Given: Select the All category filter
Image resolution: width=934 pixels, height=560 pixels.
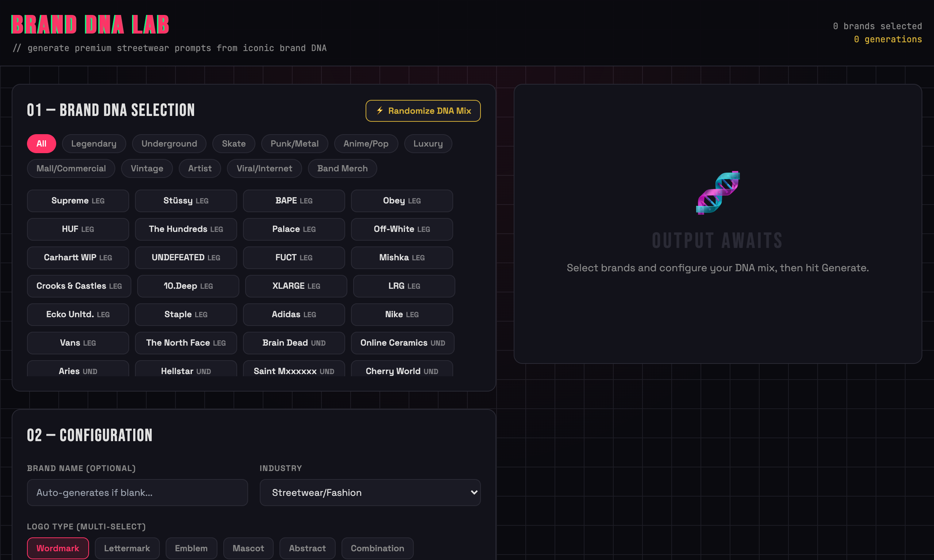Looking at the screenshot, I should [42, 143].
